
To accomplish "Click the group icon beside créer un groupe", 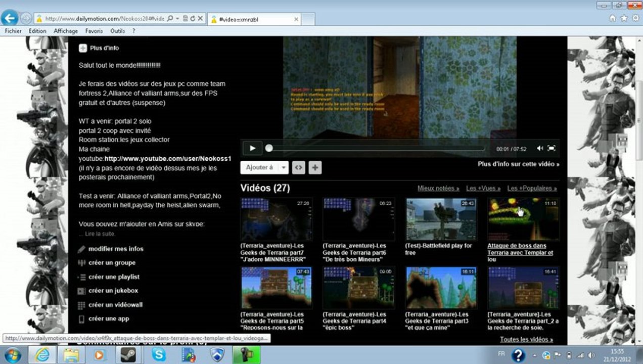I will (x=81, y=263).
